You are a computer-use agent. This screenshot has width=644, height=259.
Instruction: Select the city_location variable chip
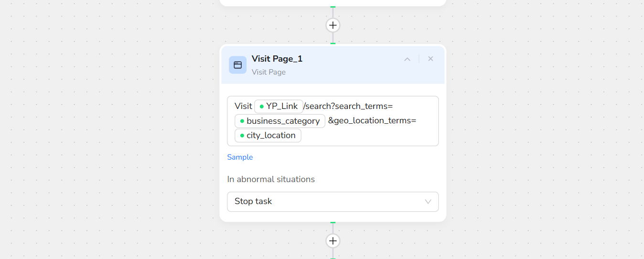[268, 135]
